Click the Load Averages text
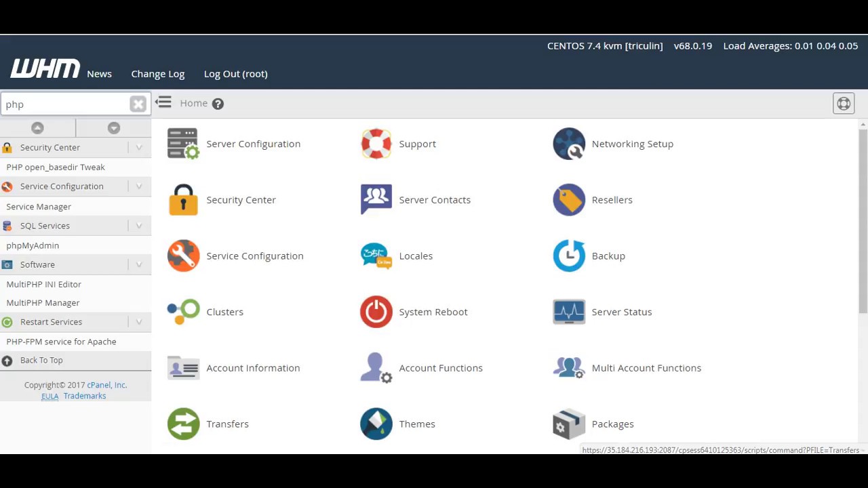The image size is (868, 488). (x=791, y=46)
